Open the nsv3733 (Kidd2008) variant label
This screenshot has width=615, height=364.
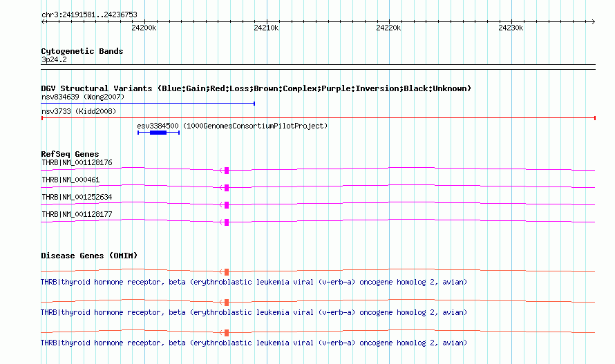[79, 111]
